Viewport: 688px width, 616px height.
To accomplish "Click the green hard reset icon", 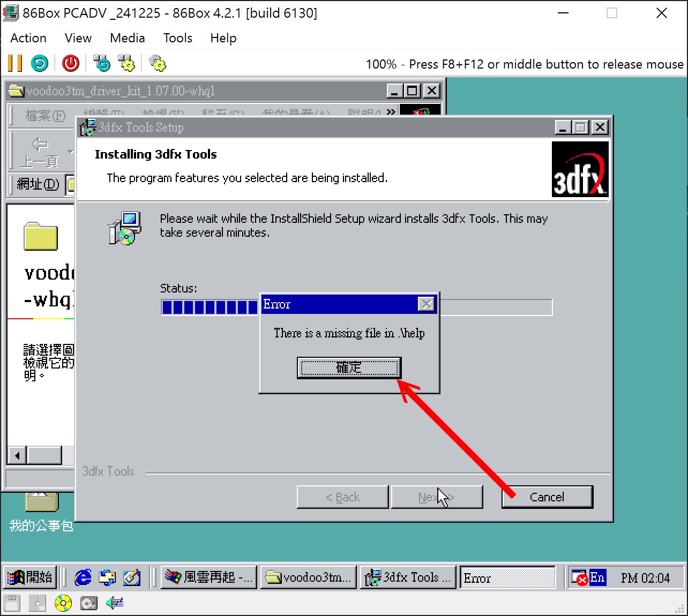I will pos(40,63).
